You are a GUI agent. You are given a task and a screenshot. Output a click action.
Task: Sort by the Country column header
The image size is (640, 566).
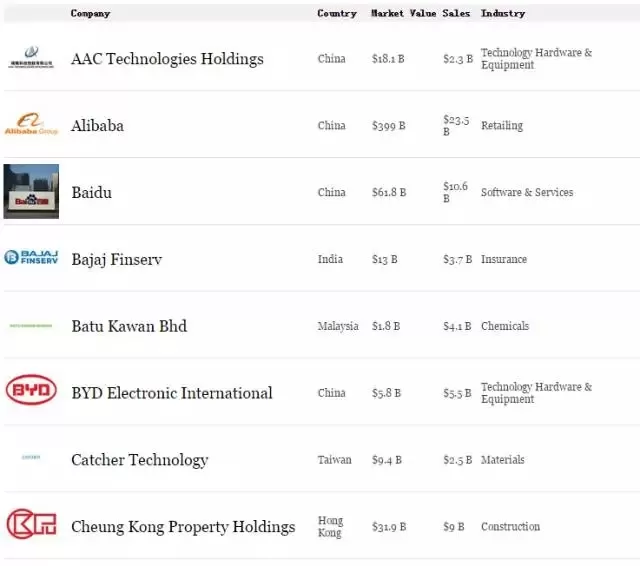pyautogui.click(x=337, y=13)
